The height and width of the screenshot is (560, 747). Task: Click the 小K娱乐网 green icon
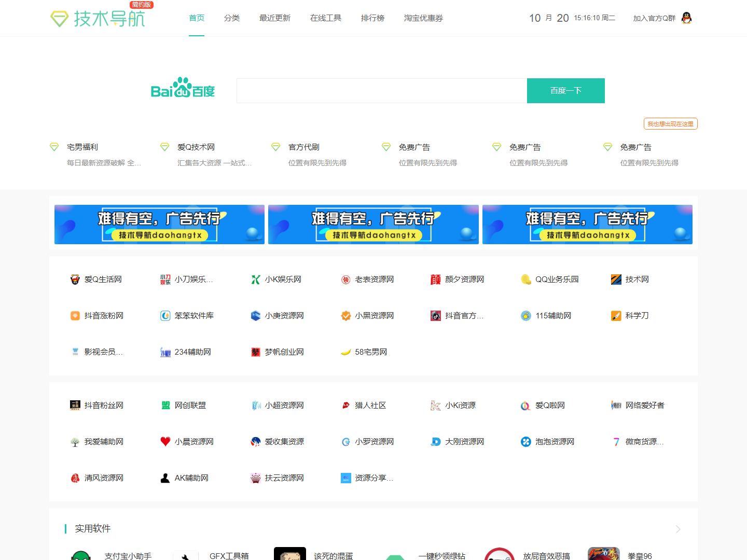(x=256, y=279)
